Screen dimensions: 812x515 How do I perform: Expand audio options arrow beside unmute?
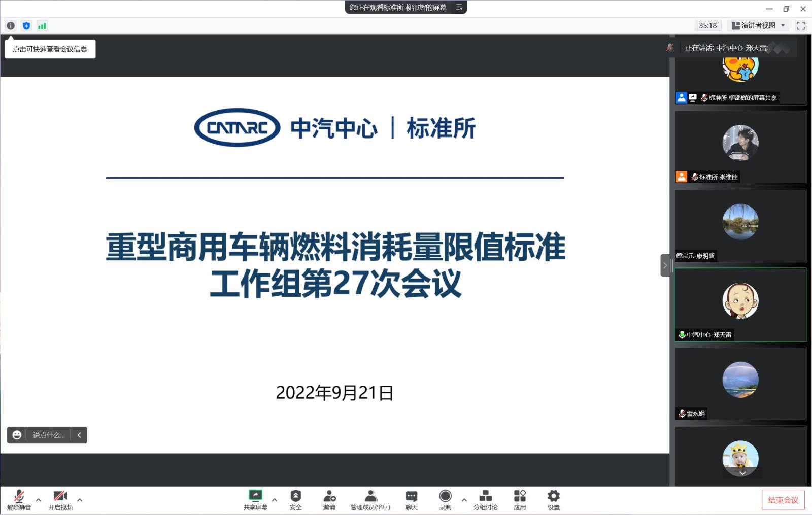[x=39, y=500]
